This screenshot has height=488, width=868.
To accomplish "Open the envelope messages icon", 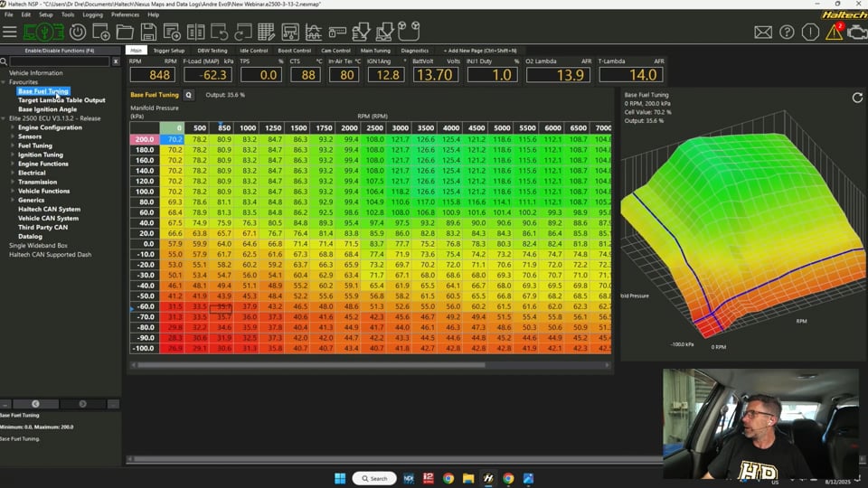I will (763, 33).
